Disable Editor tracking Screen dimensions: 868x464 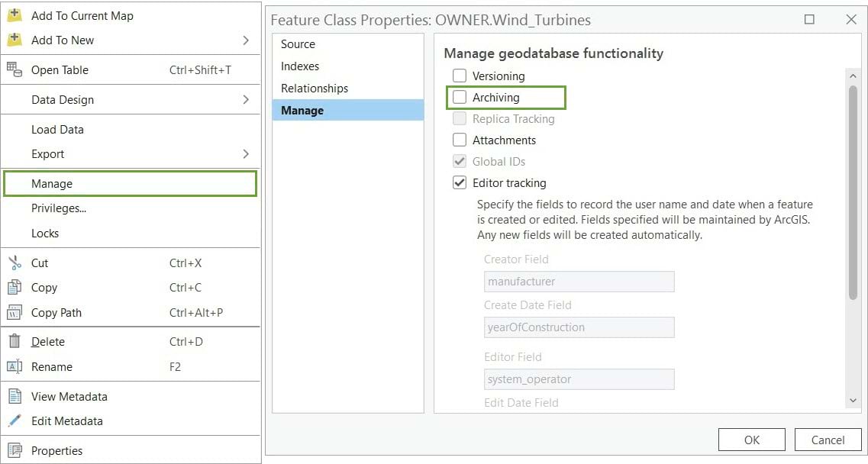[460, 182]
